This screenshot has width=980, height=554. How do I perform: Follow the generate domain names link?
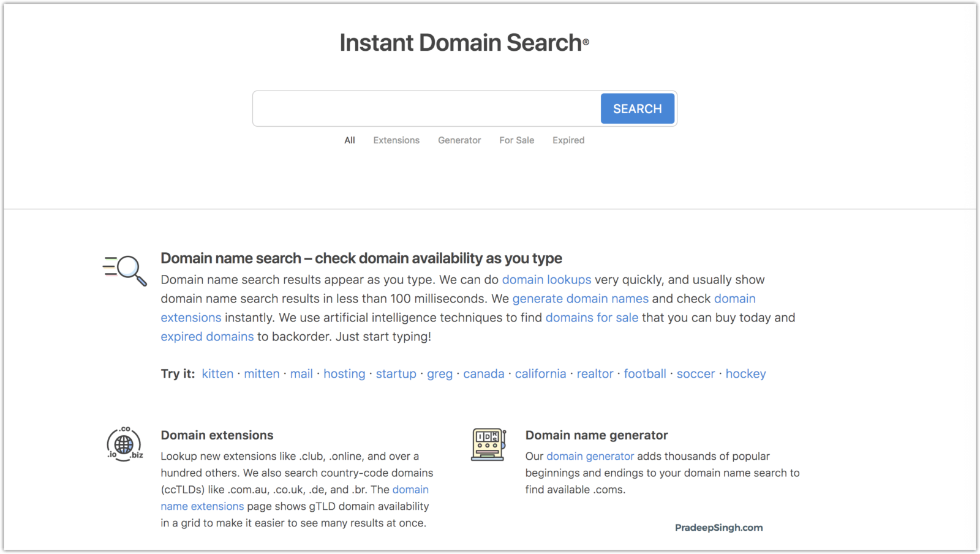tap(580, 299)
